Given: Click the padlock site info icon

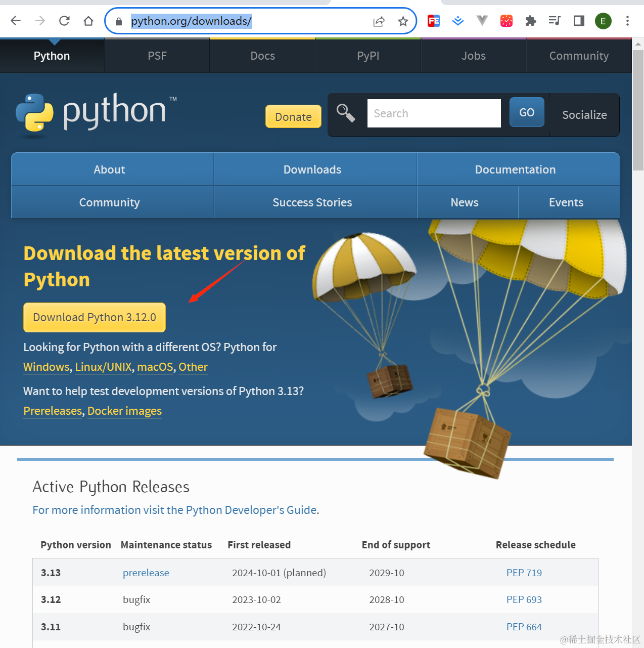Looking at the screenshot, I should coord(119,21).
